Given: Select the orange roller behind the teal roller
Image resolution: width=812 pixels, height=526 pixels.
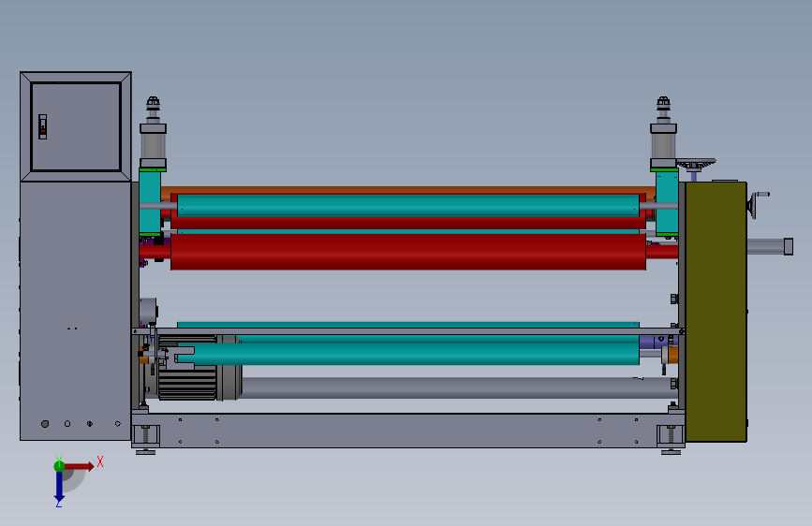Looking at the screenshot, I should [408, 190].
